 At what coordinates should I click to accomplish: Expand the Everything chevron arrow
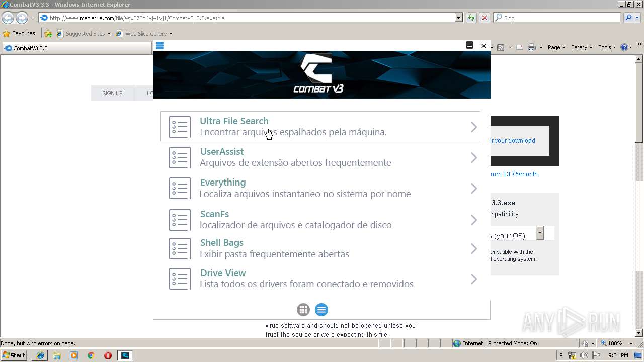pos(474,189)
